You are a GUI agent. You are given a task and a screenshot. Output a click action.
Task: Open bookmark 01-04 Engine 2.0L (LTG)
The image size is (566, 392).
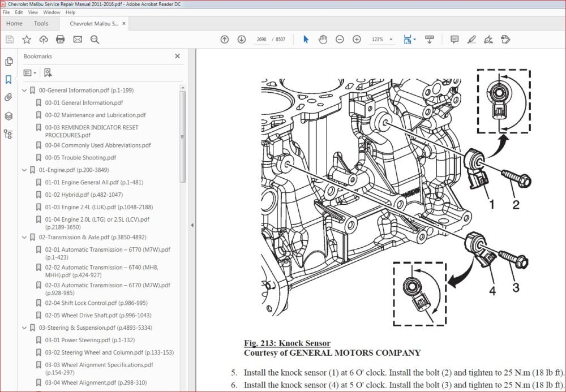(x=97, y=223)
